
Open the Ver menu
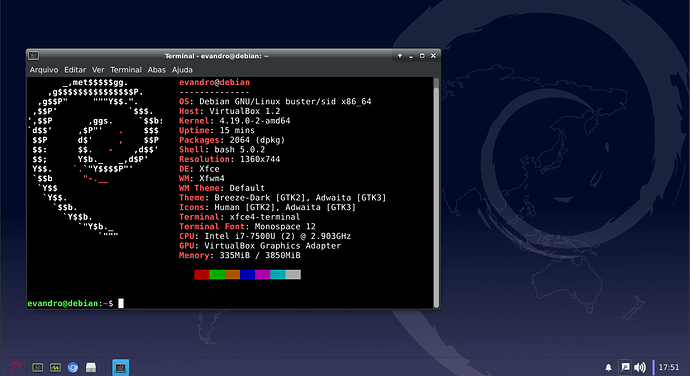(98, 70)
